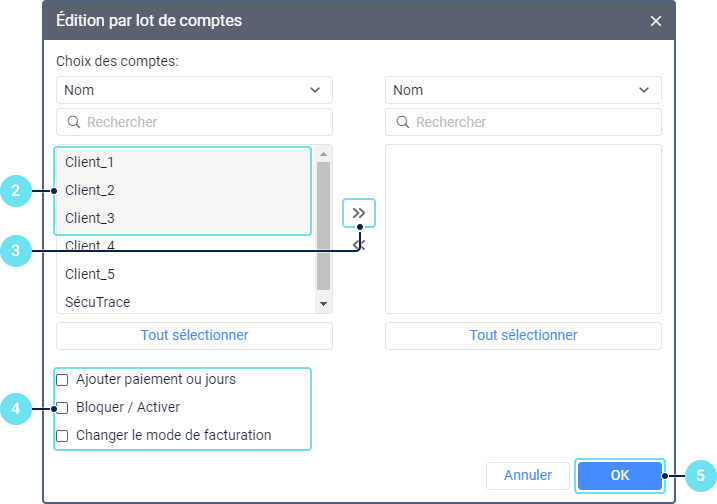Screen dimensions: 717x504
Task: Expand the right Nom dropdown
Action: pos(523,90)
